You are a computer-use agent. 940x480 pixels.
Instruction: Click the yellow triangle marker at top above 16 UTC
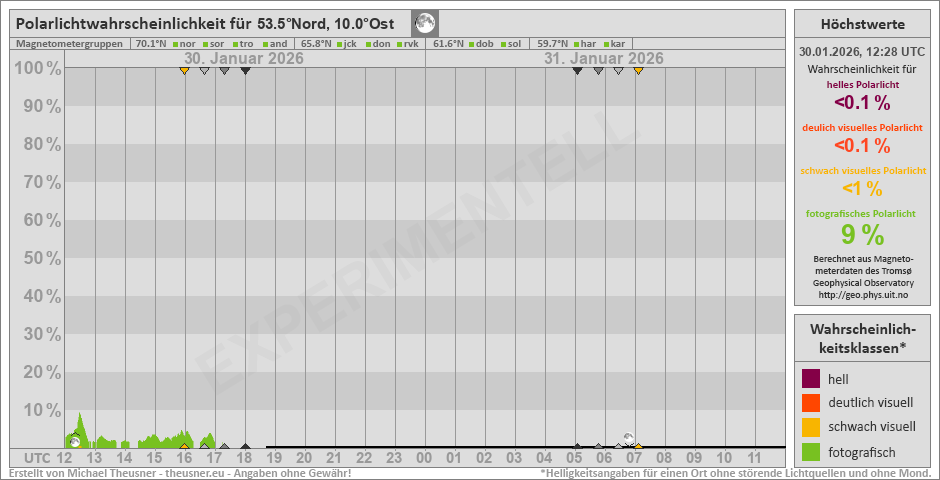[x=184, y=70]
